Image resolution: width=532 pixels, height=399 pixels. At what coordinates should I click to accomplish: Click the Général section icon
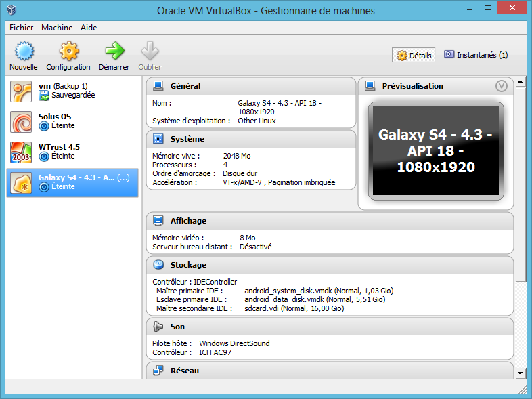click(158, 85)
